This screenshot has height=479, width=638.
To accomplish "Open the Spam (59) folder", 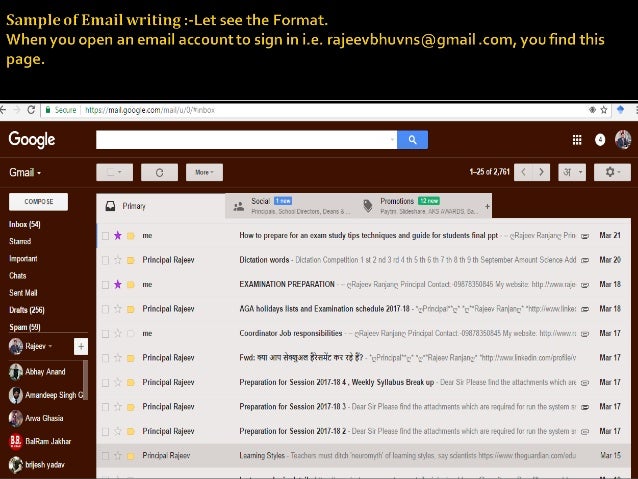I will [24, 327].
